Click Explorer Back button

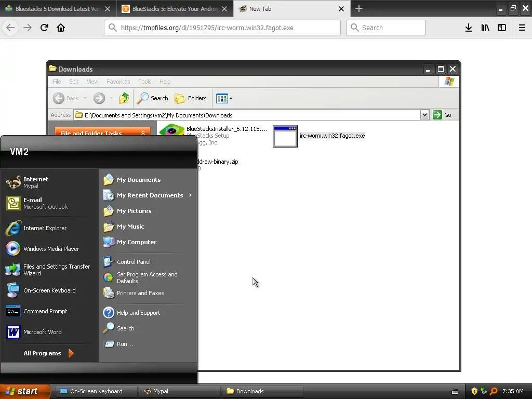tap(66, 98)
